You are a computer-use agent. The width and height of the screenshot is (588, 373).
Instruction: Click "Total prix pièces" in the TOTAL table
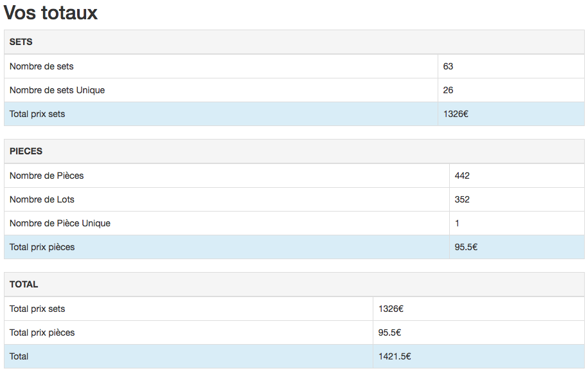pos(42,332)
